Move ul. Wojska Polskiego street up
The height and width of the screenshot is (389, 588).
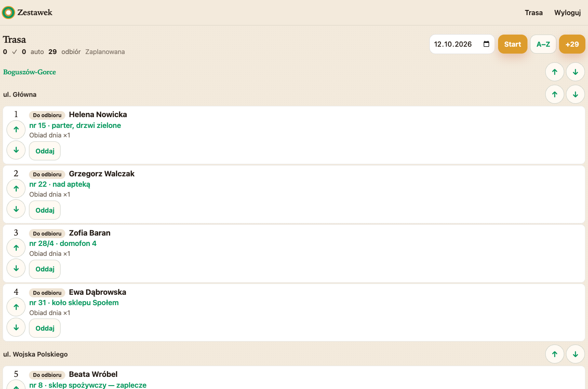pyautogui.click(x=555, y=354)
